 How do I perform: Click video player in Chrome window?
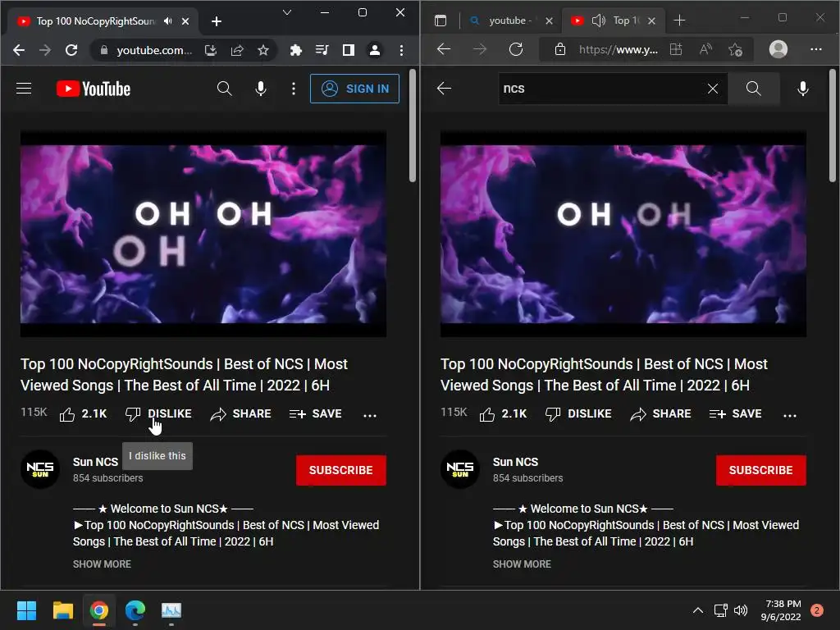(203, 234)
